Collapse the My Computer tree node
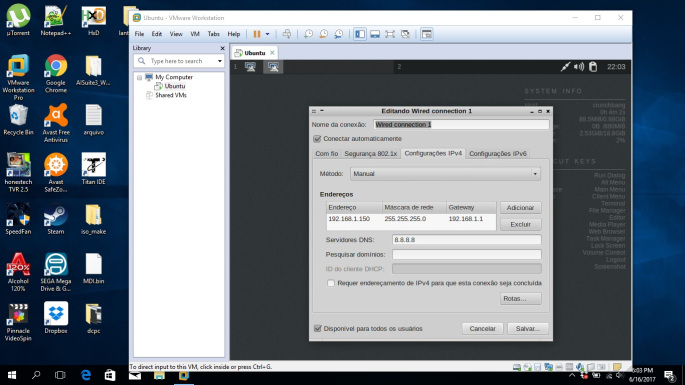 point(139,78)
